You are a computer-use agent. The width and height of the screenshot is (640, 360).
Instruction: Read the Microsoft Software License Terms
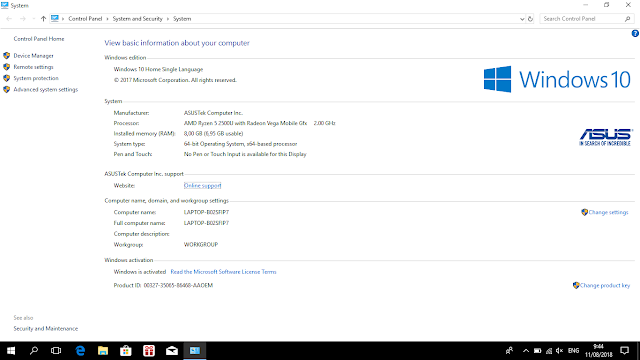(223, 272)
